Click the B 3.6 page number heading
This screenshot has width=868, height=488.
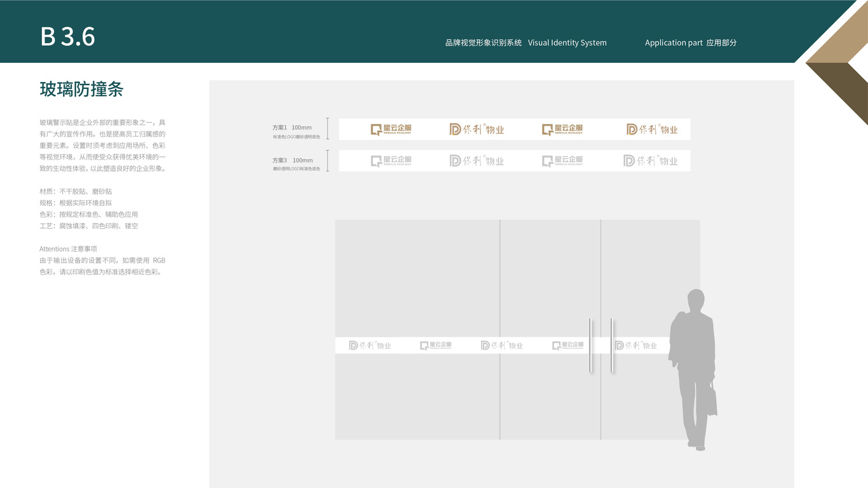coord(68,37)
